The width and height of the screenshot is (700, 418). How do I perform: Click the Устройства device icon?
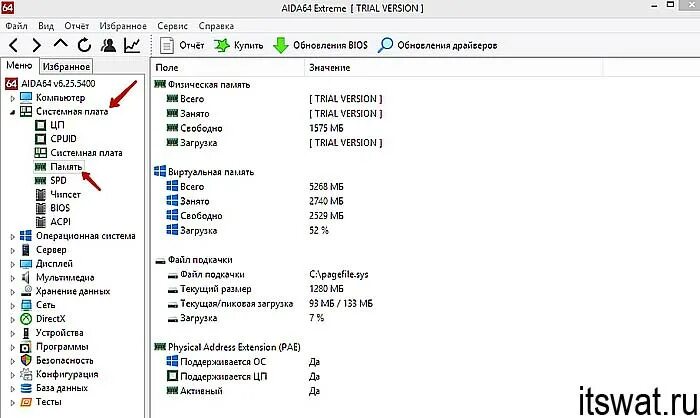(x=26, y=333)
